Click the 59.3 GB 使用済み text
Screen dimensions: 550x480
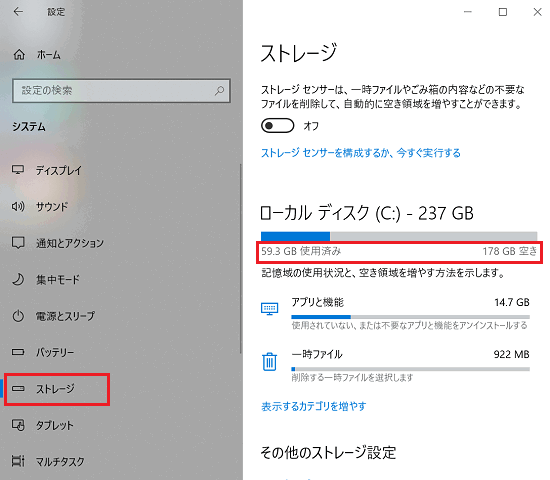coord(301,251)
